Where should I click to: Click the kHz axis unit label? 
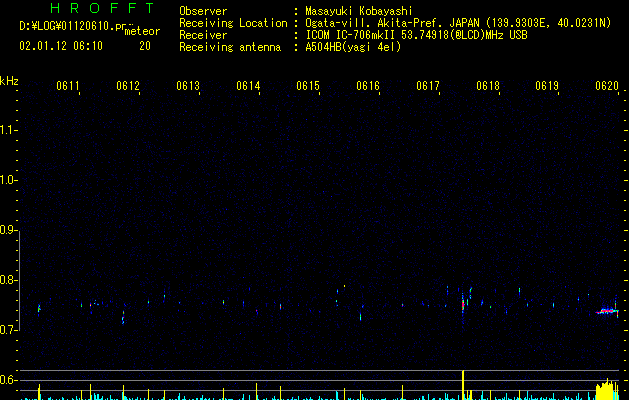point(9,81)
